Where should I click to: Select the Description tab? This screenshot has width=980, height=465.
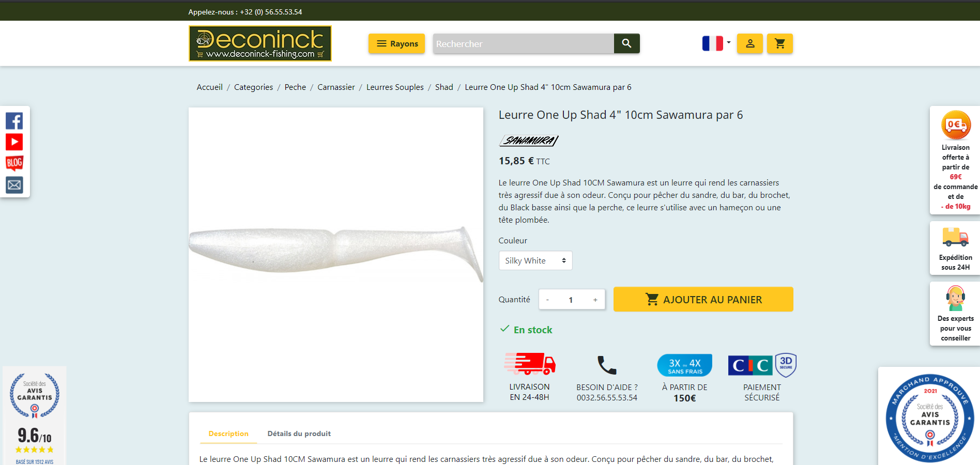[x=228, y=433]
